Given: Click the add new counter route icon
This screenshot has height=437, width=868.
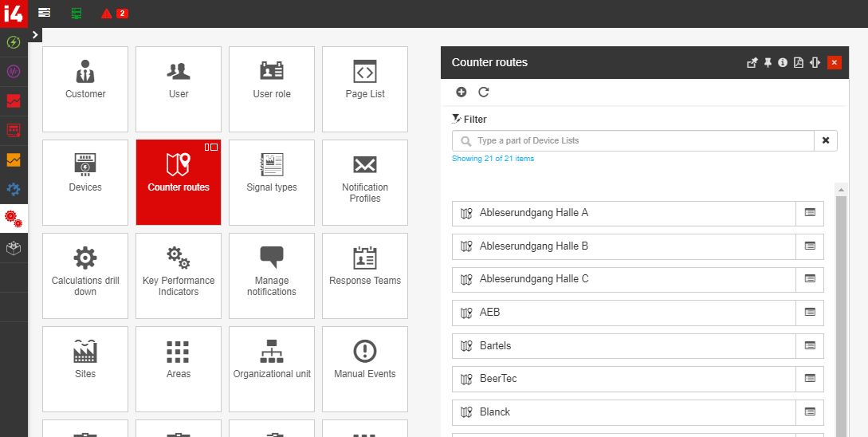Looking at the screenshot, I should (x=461, y=92).
